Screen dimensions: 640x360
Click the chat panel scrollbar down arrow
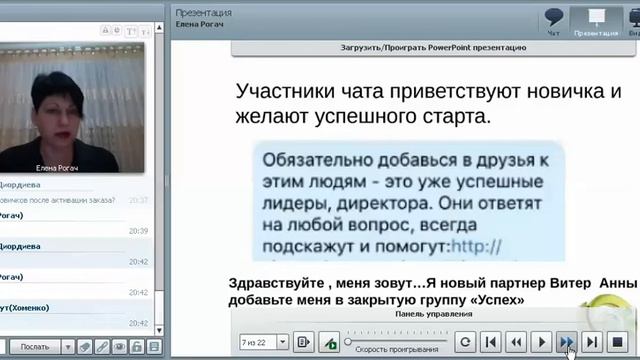(159, 330)
